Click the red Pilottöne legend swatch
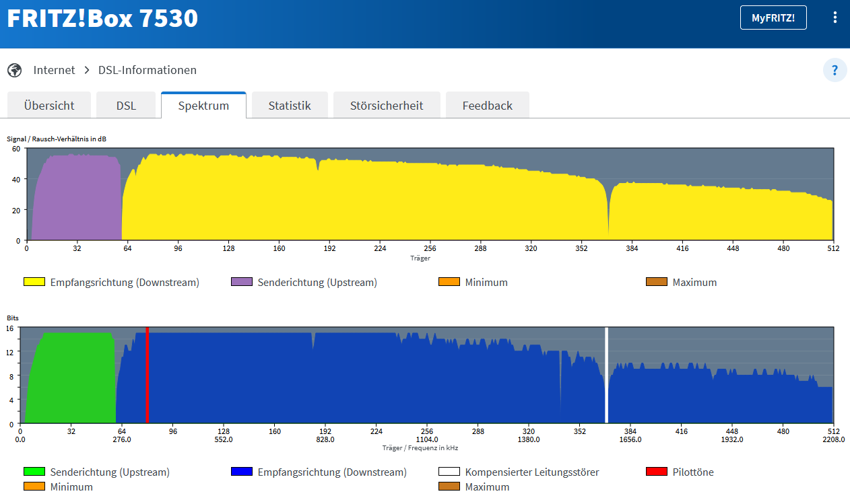850x504 pixels. (x=657, y=472)
